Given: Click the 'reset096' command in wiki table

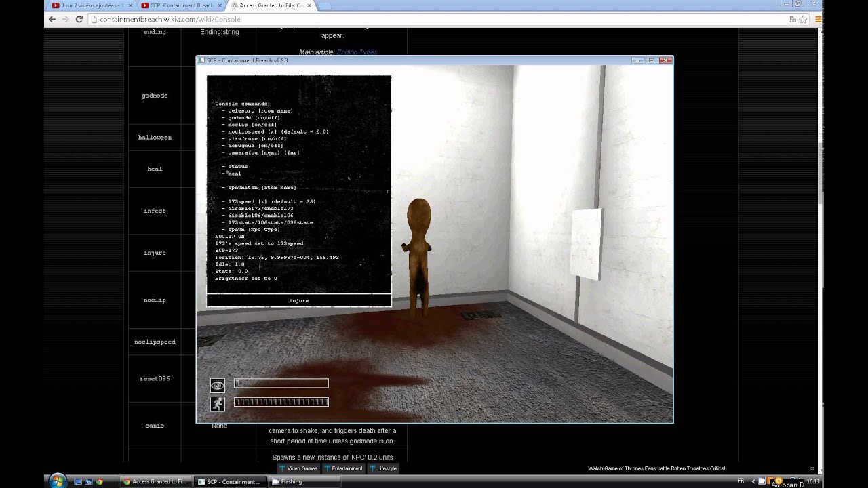Looking at the screenshot, I should (x=155, y=379).
